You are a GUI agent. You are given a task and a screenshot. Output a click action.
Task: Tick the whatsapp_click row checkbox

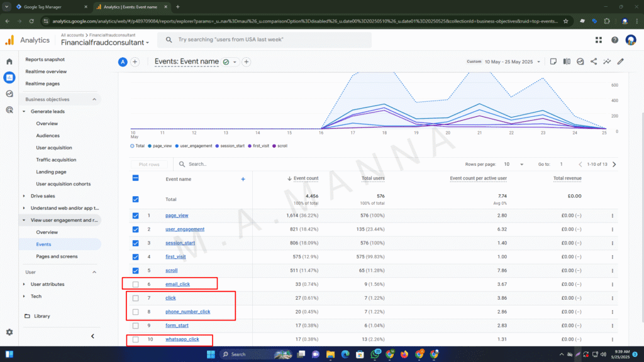tap(136, 339)
